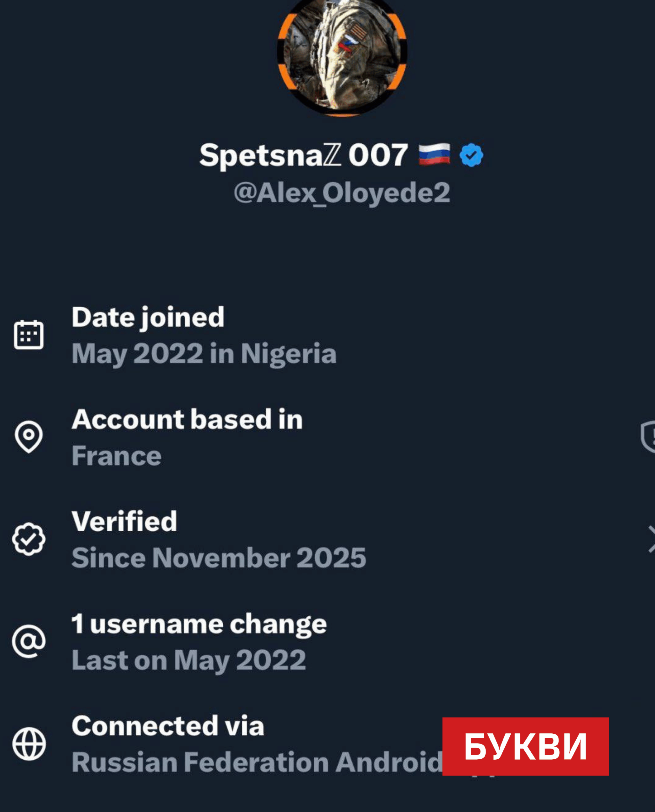Open "Since November 2025" verification detail
This screenshot has height=812, width=655.
(x=219, y=558)
